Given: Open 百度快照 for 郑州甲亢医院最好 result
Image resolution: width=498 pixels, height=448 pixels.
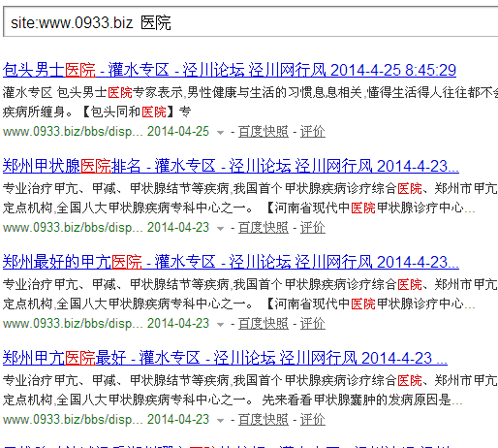Looking at the screenshot, I should click(x=264, y=420).
